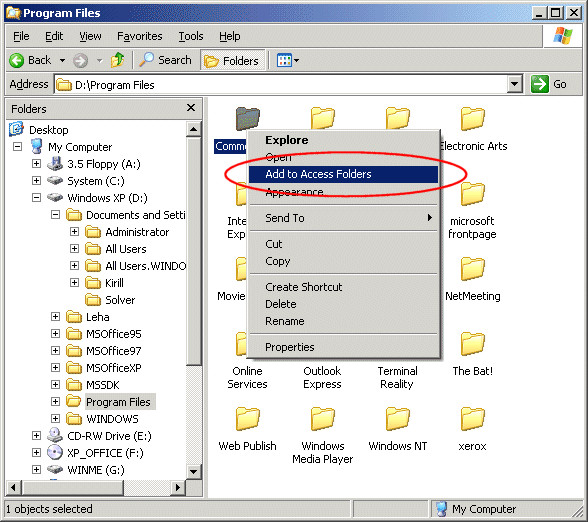Select the WINME (G:) drive icon
588x522 pixels.
point(55,470)
